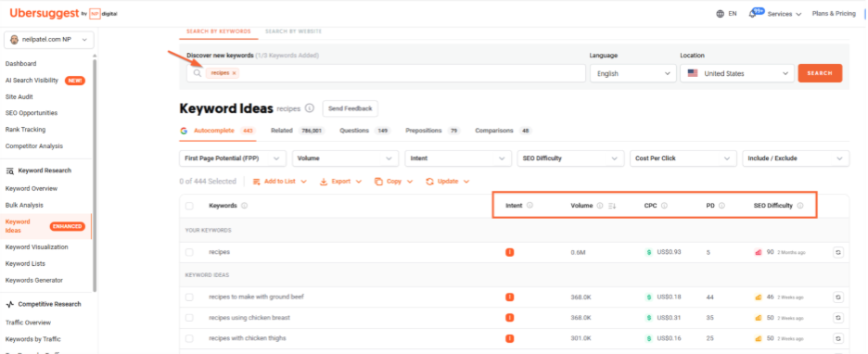Image resolution: width=868 pixels, height=354 pixels.
Task: Remove the recipes keyword tag
Action: [235, 73]
